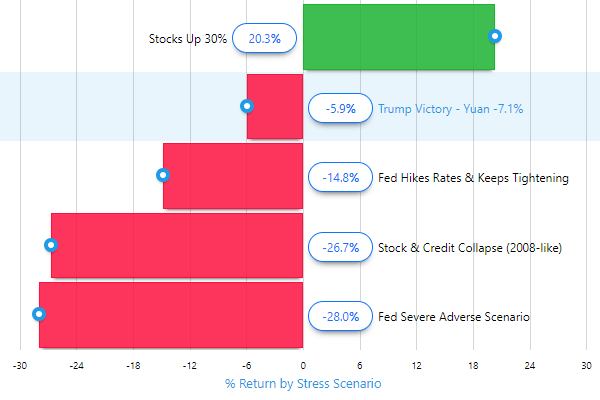Select the circle marker on Trump Victory bar
This screenshot has height=400, width=600.
coord(247,106)
